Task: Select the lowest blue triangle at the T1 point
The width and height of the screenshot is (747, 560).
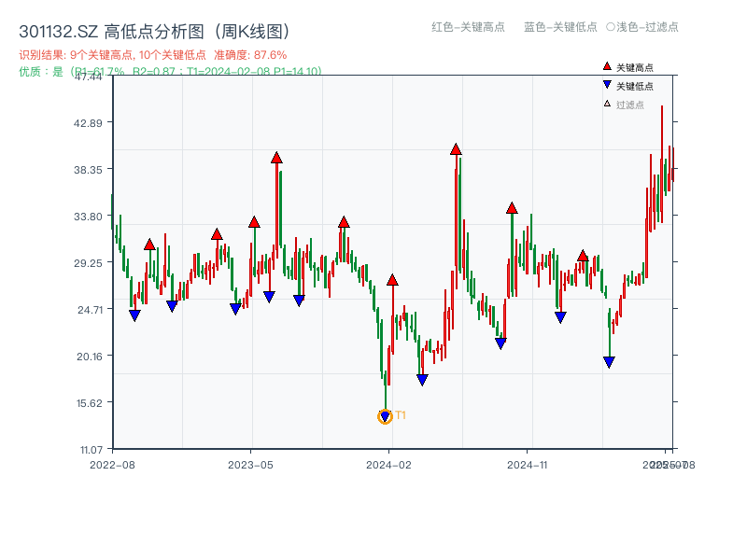Action: tap(385, 413)
